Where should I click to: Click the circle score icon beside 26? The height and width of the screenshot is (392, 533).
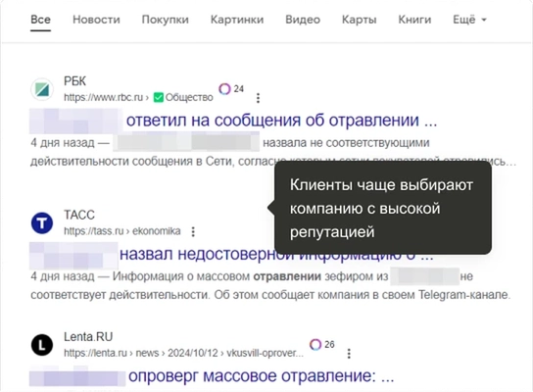click(x=315, y=345)
